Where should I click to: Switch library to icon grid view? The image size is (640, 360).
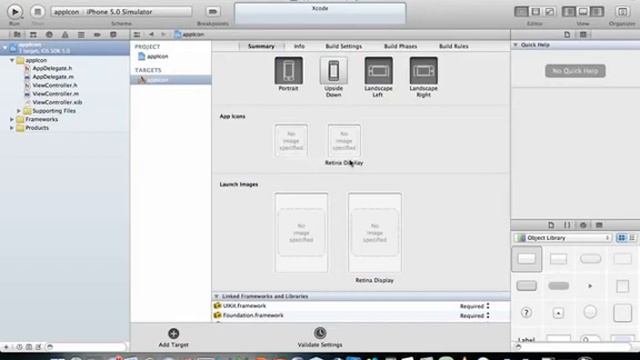[621, 238]
